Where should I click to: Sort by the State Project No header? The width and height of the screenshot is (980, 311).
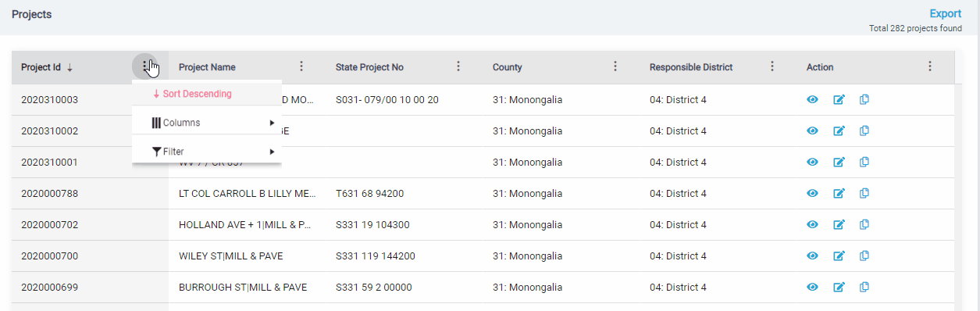click(x=369, y=67)
